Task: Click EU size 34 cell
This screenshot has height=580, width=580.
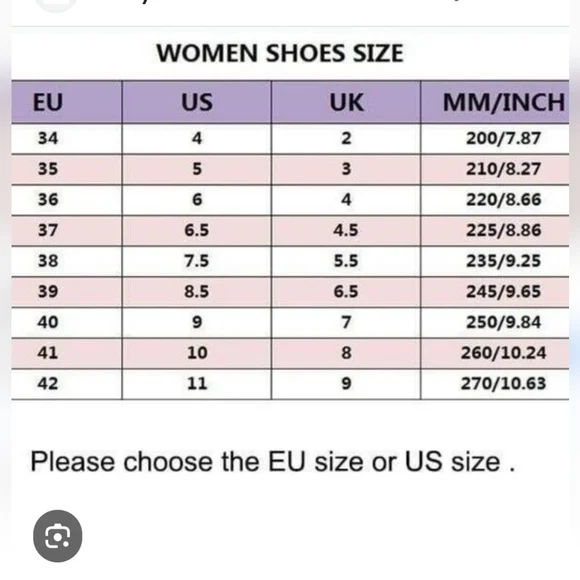Action: [67, 139]
